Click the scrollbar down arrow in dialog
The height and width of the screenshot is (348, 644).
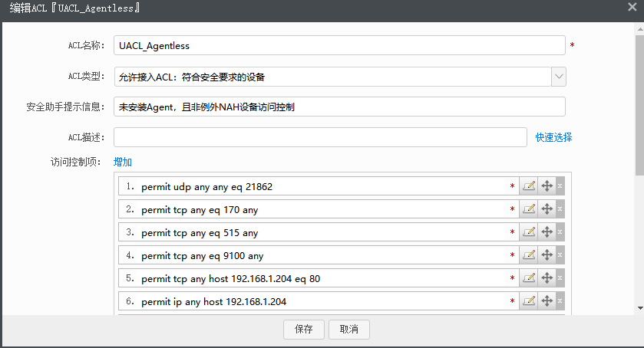coord(639,307)
